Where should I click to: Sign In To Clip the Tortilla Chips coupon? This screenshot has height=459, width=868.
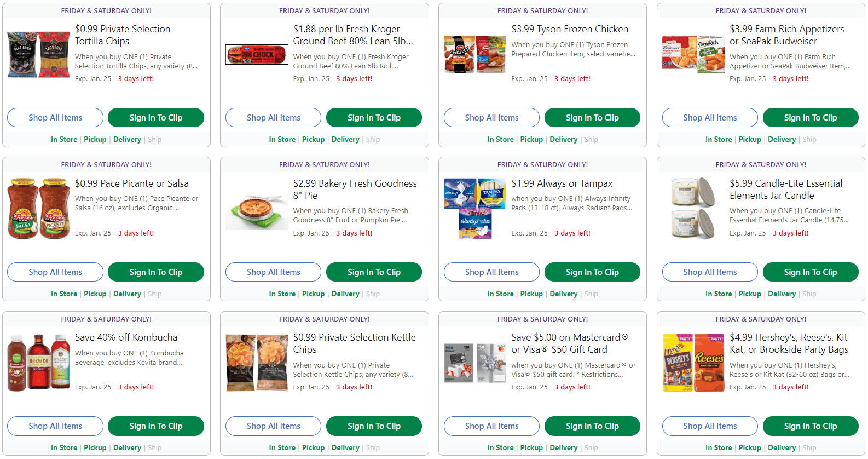(155, 117)
